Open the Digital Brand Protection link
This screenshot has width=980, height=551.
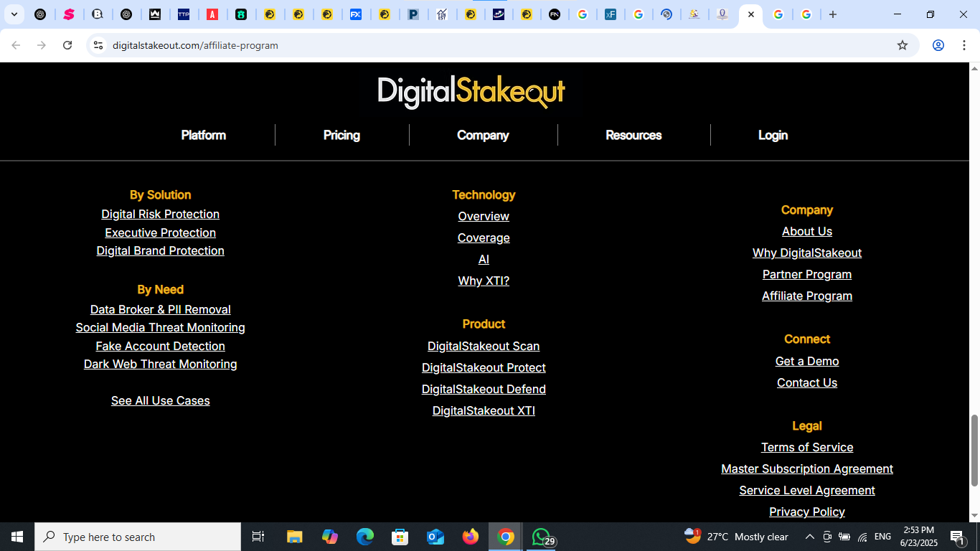tap(161, 250)
